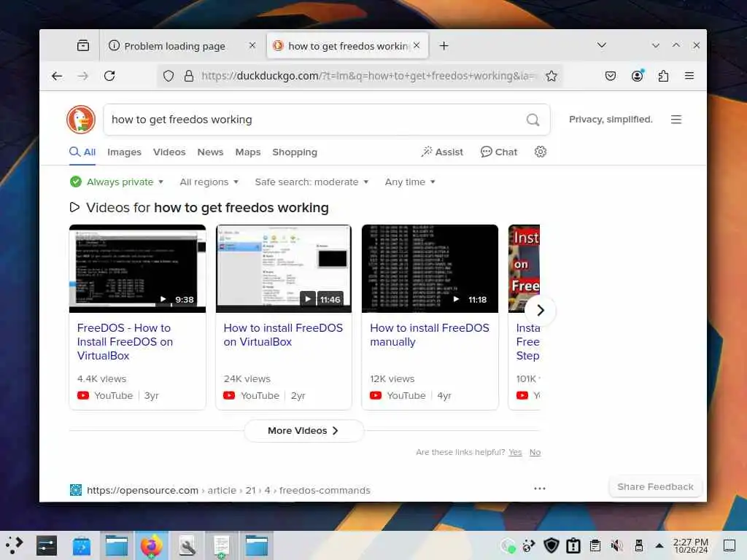The height and width of the screenshot is (560, 747).
Task: Open the Firefox View tab icon
Action: pos(83,45)
